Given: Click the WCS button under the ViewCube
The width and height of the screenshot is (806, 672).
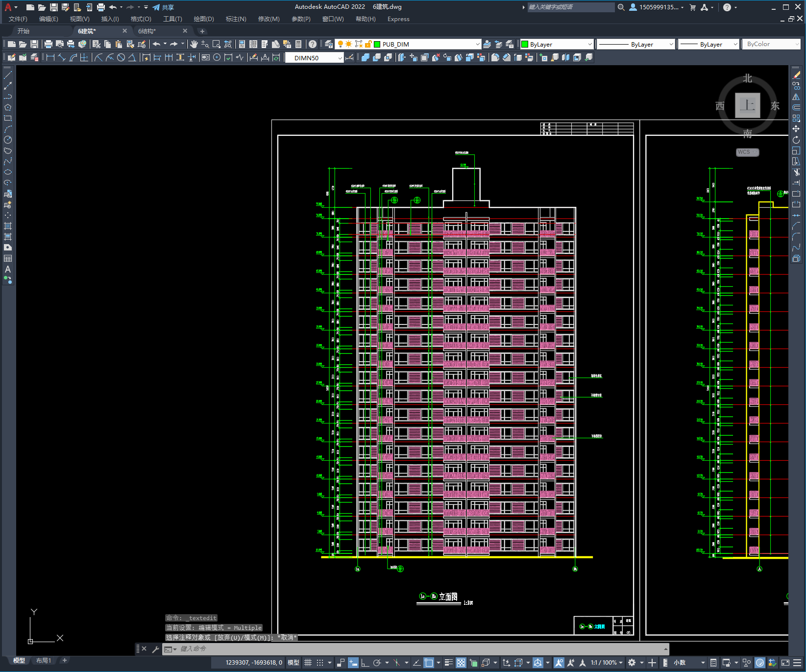Looking at the screenshot, I should pyautogui.click(x=747, y=152).
